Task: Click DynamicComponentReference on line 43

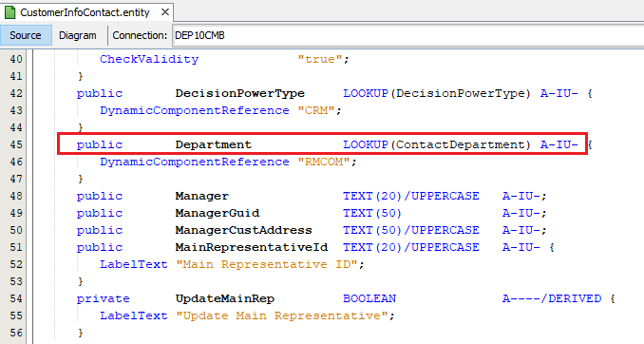Action: (195, 110)
